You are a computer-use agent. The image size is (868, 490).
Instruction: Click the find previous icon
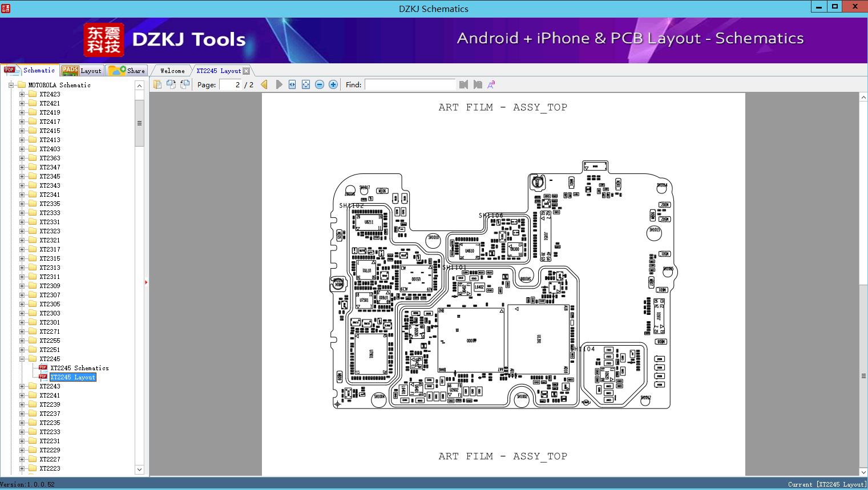pyautogui.click(x=463, y=84)
